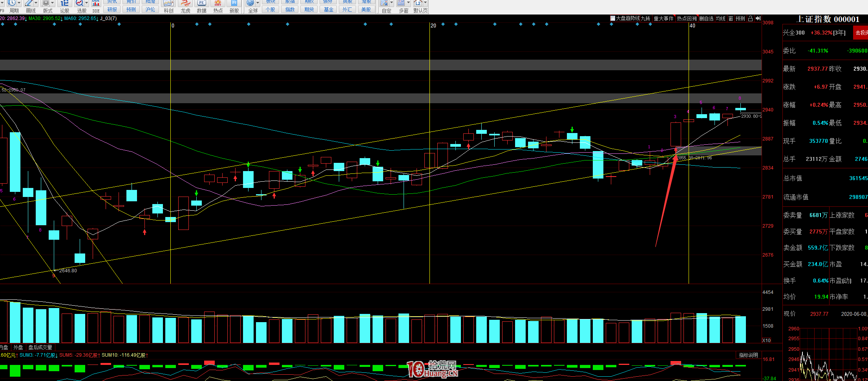The image size is (868, 381).
Task: Click the 期货 toolbar button
Action: (309, 9)
